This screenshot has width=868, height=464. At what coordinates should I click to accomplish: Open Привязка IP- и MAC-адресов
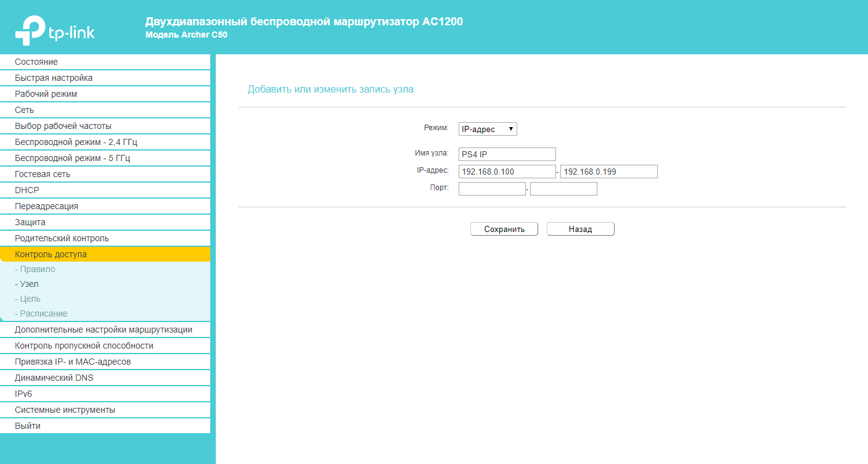(105, 362)
